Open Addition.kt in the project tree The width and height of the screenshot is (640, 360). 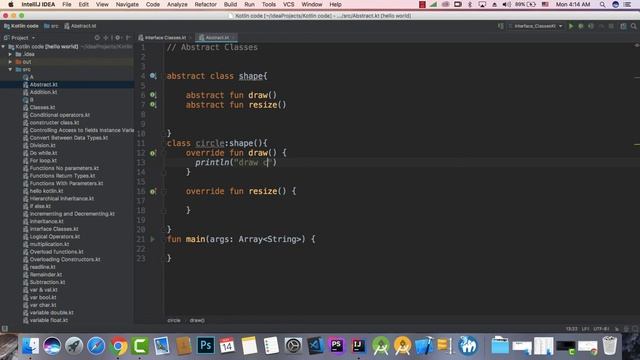coord(43,92)
